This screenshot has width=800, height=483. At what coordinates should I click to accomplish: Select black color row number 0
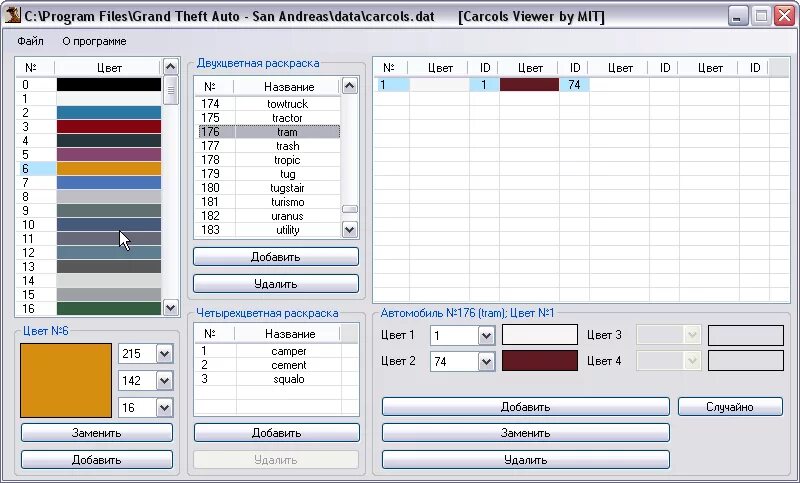(89, 85)
